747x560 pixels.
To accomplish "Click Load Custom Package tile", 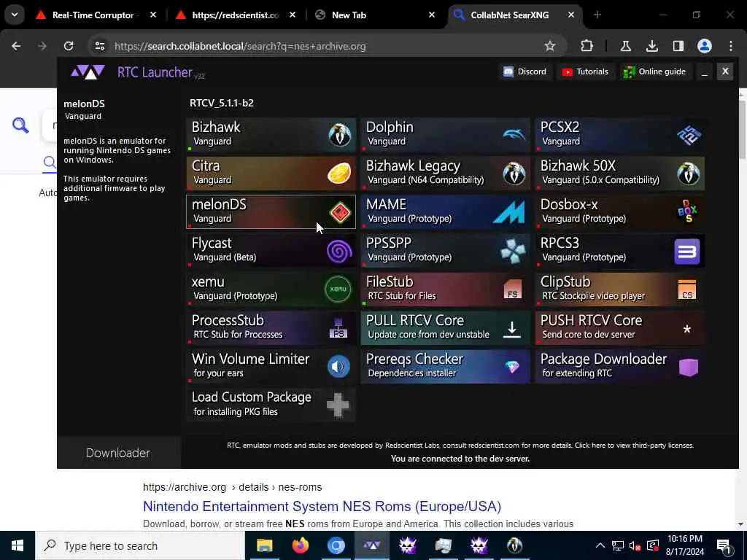I will (x=271, y=404).
